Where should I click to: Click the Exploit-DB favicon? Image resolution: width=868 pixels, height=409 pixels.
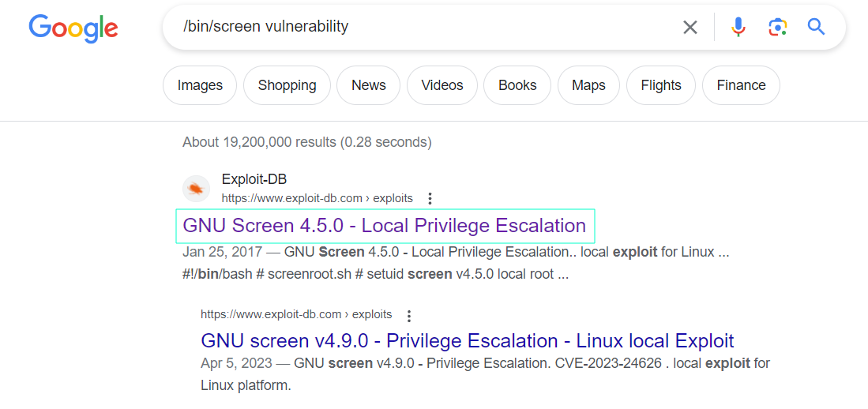coord(196,189)
